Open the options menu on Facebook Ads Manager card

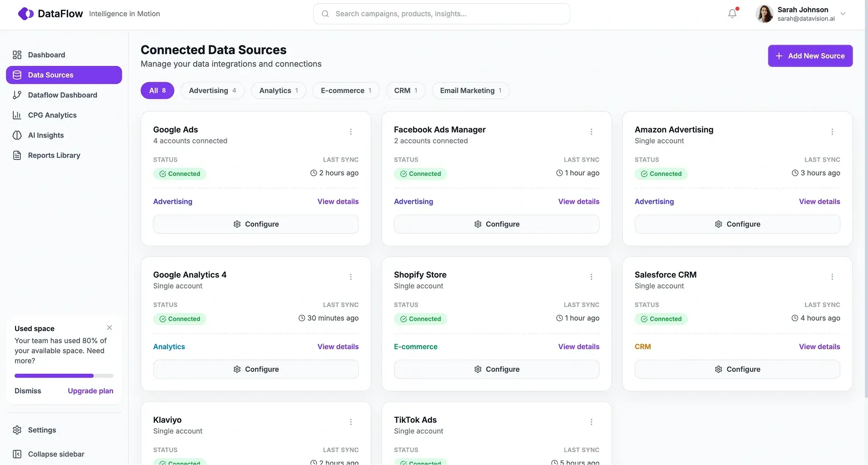[x=591, y=131]
